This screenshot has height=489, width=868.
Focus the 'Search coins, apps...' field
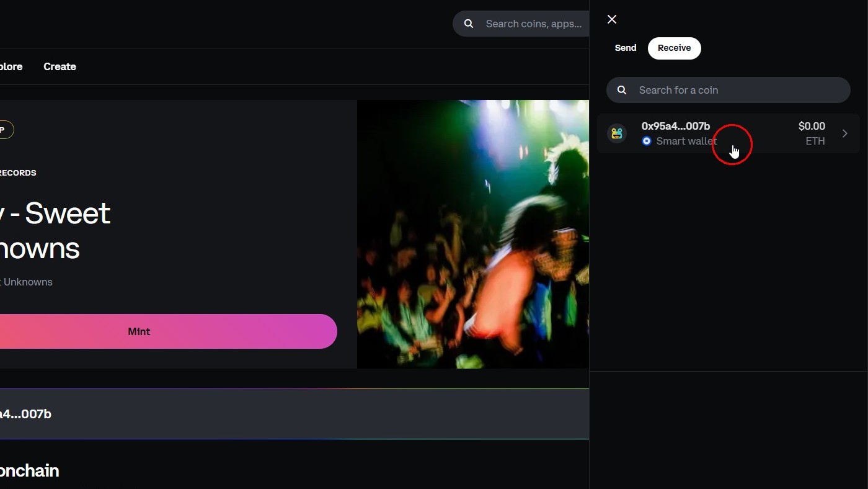click(x=521, y=24)
